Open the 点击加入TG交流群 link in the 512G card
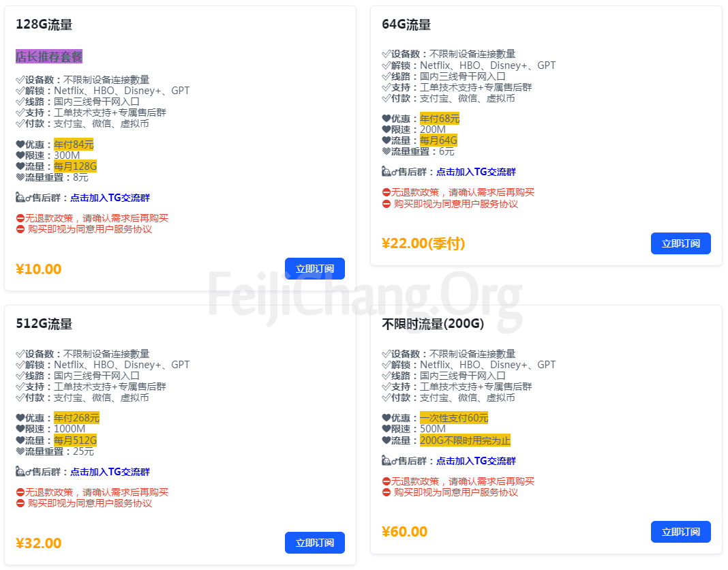Image resolution: width=728 pixels, height=570 pixels. (110, 472)
